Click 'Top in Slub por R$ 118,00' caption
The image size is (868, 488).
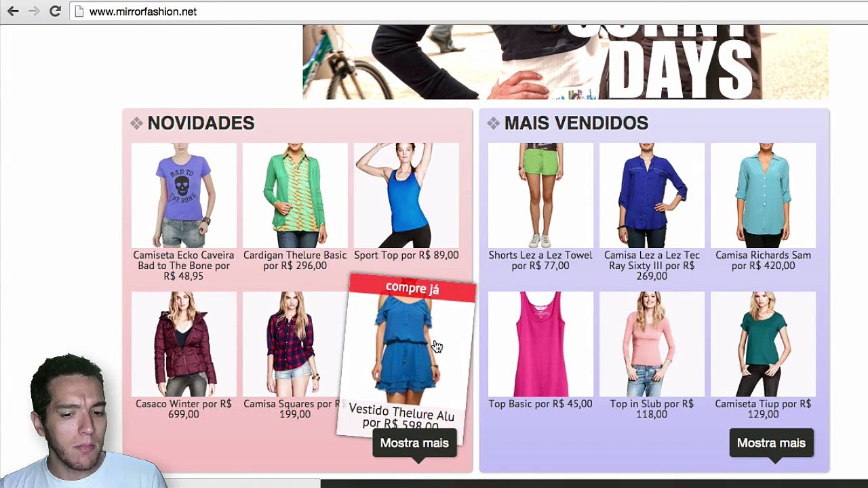[x=652, y=409]
